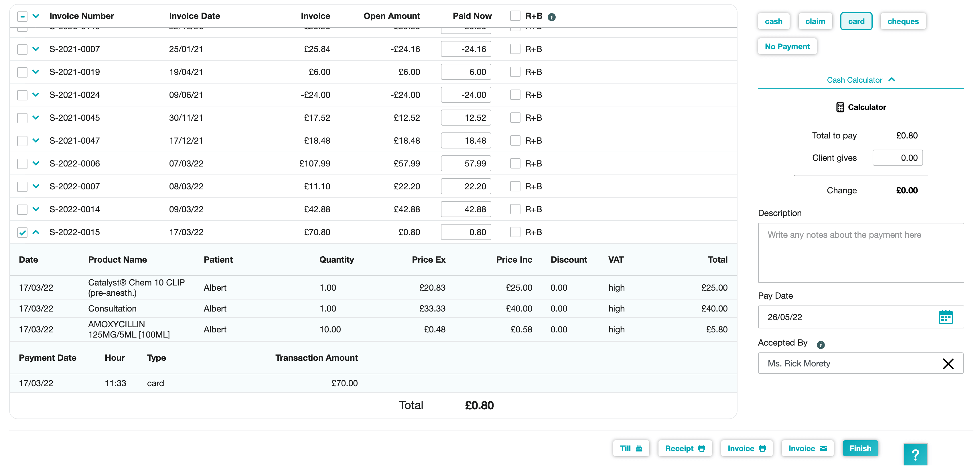This screenshot has height=466, width=980.
Task: Check the box for invoice S-2021-0019
Action: click(x=22, y=72)
